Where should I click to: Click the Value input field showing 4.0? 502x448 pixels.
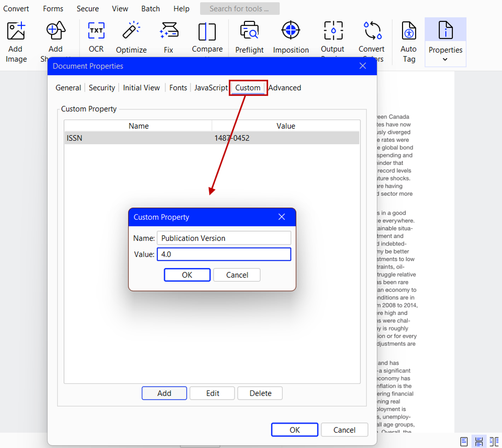[x=224, y=254]
